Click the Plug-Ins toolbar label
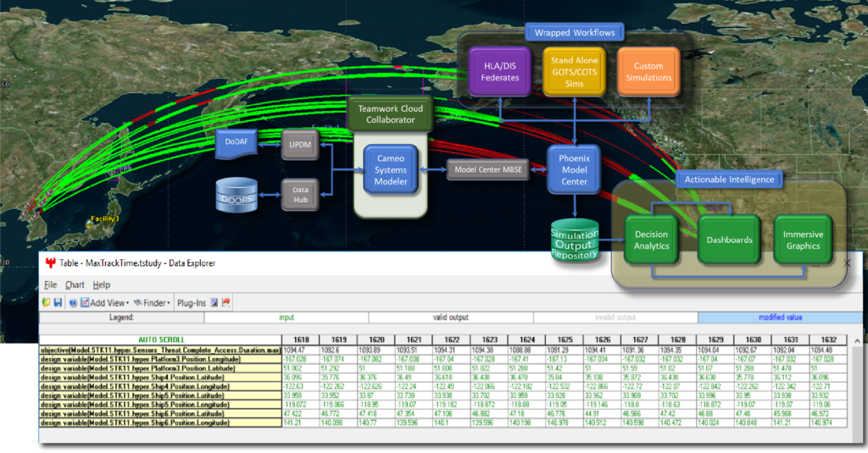The height and width of the screenshot is (453, 868). [191, 303]
